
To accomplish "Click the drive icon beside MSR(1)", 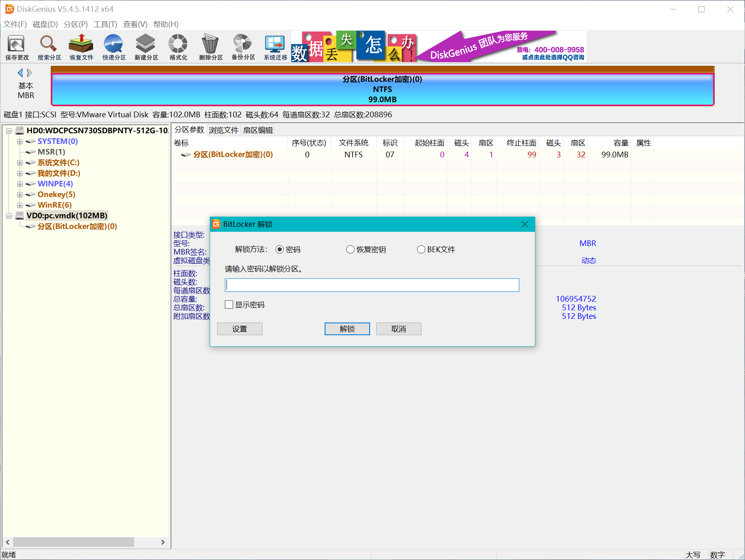I will pos(30,152).
